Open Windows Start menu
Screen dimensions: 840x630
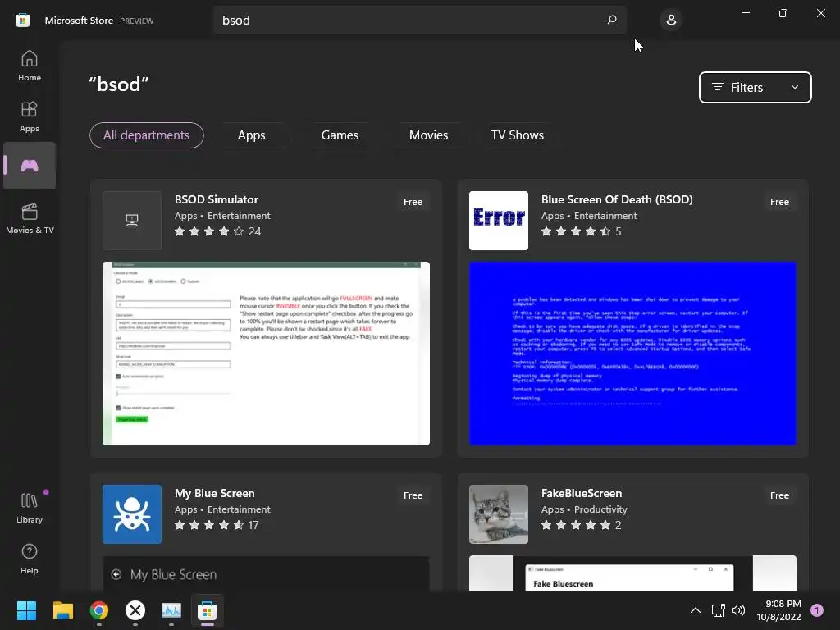26,610
